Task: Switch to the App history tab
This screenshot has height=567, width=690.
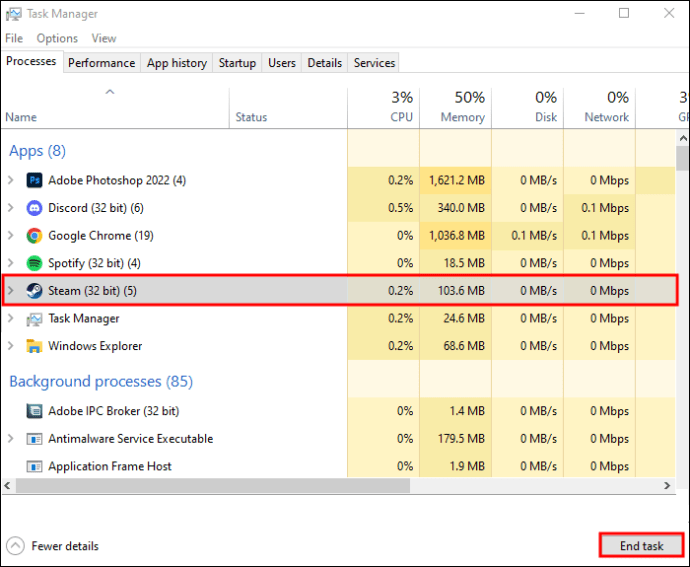Action: (177, 63)
